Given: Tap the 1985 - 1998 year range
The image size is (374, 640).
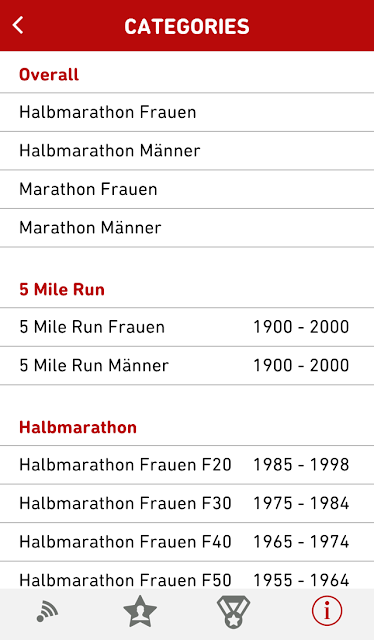Looking at the screenshot, I should point(301,465).
